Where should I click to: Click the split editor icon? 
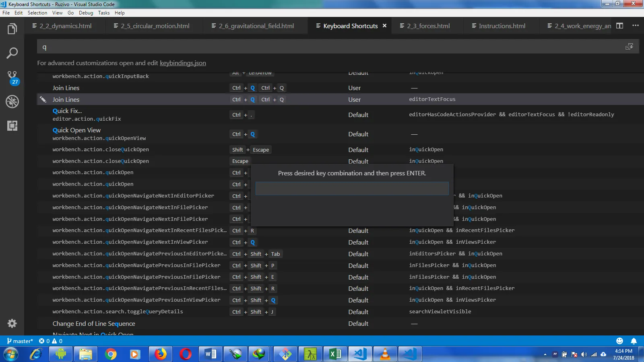tap(620, 26)
